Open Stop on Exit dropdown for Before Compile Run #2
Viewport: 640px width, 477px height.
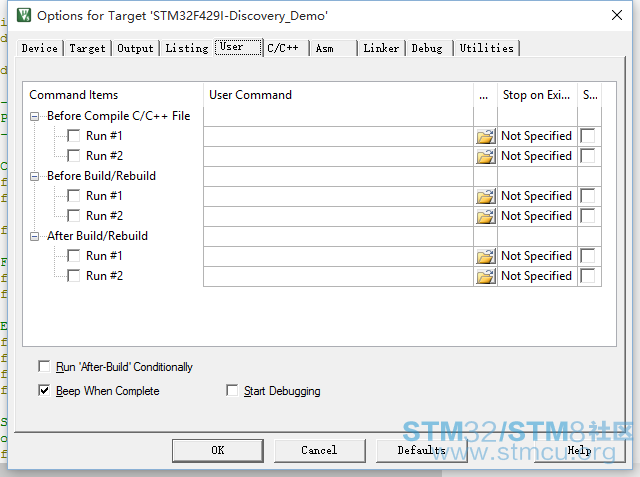(x=537, y=156)
